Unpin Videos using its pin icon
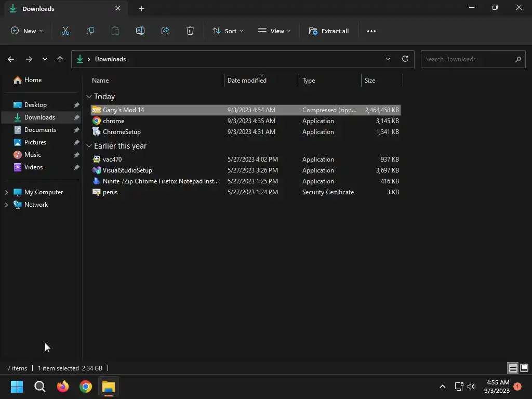 (x=77, y=167)
